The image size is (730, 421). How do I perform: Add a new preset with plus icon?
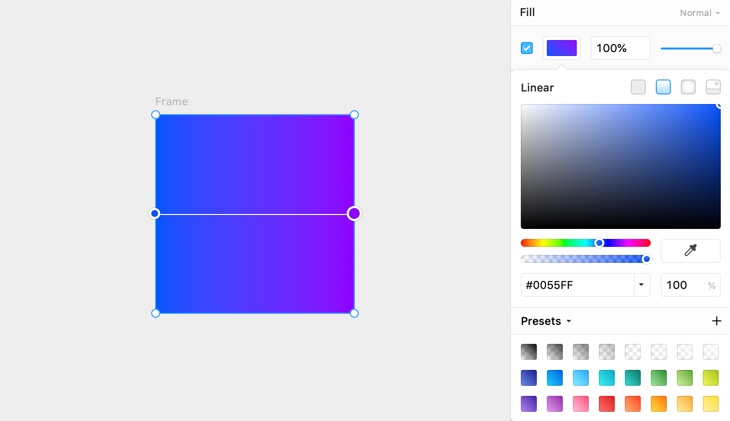716,321
